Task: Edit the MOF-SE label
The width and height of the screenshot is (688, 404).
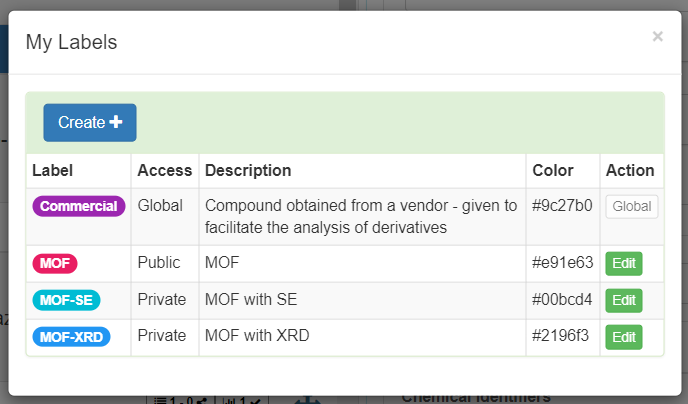Action: [x=623, y=300]
